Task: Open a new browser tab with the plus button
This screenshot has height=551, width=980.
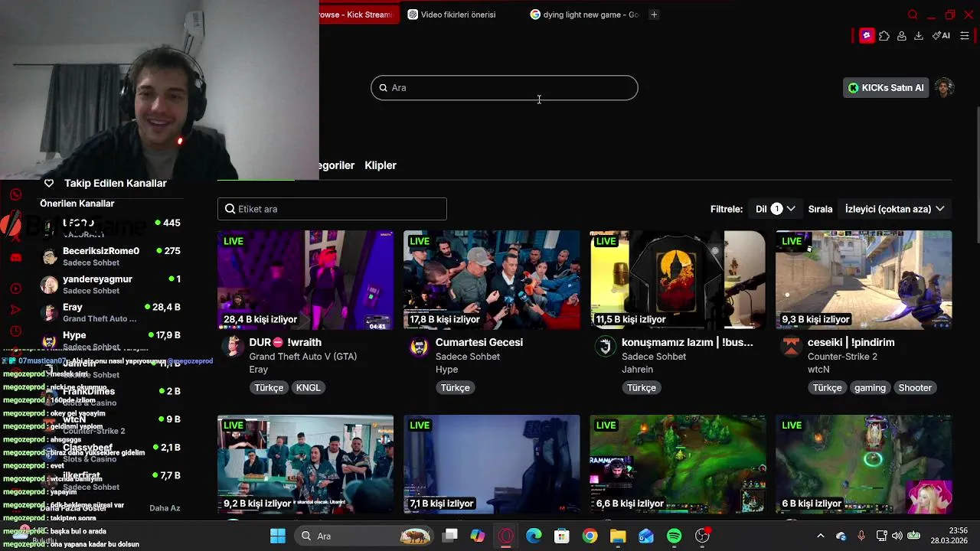Action: 654,15
